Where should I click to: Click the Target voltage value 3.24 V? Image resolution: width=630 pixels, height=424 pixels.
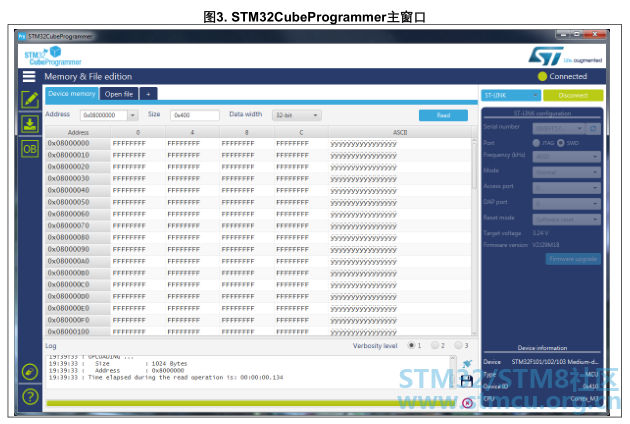[540, 233]
